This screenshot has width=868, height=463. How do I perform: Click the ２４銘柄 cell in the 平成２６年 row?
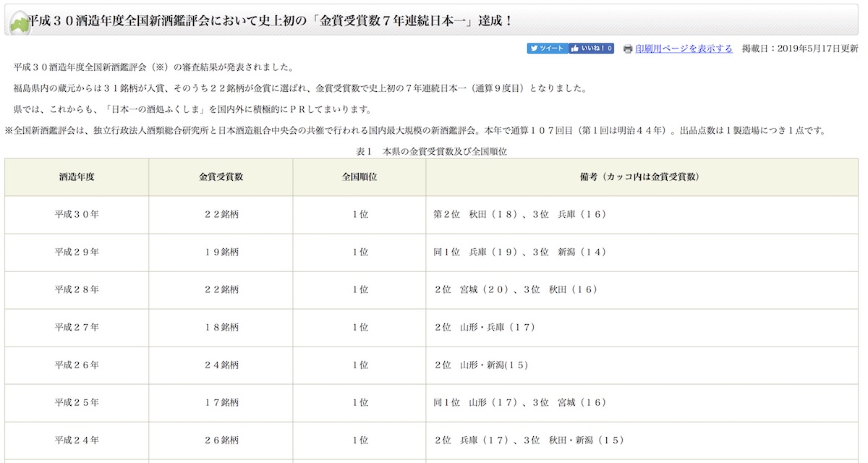221,365
